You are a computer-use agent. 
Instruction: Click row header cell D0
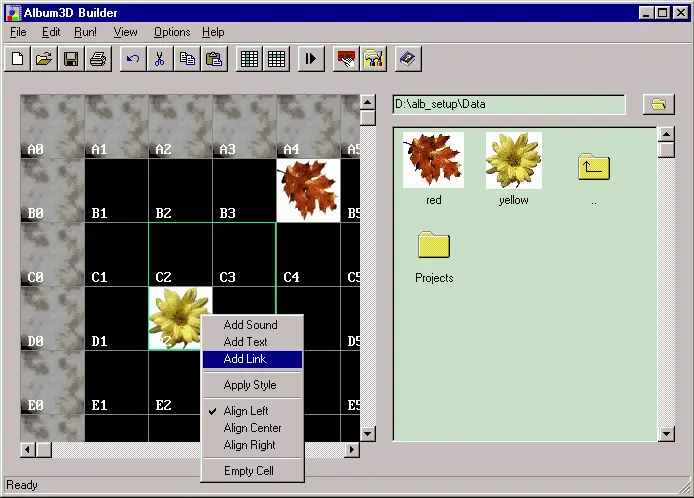click(x=52, y=318)
